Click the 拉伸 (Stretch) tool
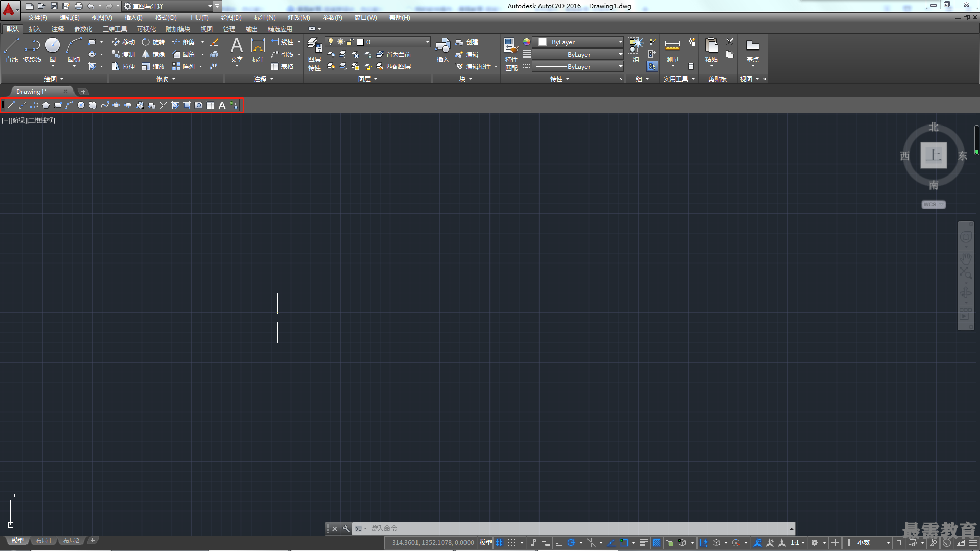The height and width of the screenshot is (551, 980). pos(123,66)
